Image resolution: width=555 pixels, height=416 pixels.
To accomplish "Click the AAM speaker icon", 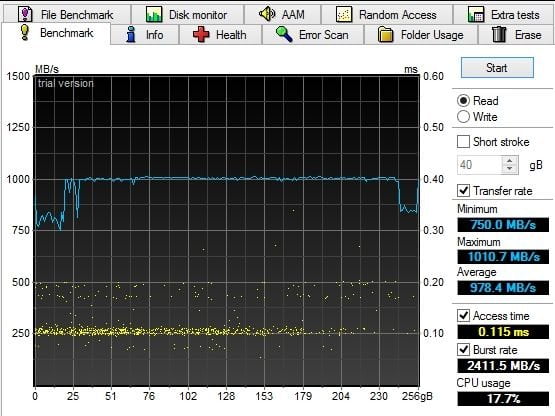I will click(x=267, y=14).
